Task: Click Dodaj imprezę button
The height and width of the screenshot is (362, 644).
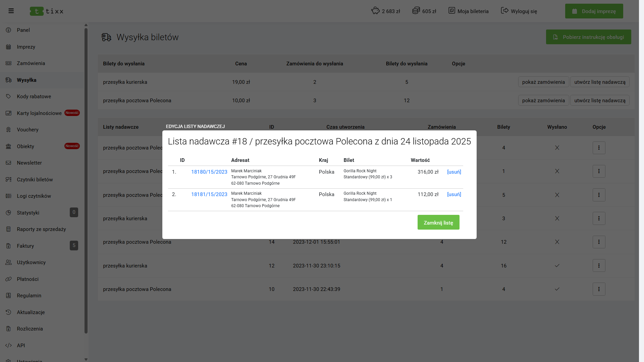Action: [x=594, y=11]
